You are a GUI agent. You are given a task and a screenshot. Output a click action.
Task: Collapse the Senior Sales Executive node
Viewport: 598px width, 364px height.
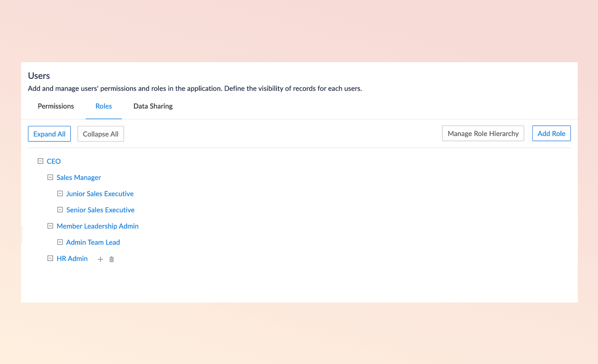(x=60, y=210)
